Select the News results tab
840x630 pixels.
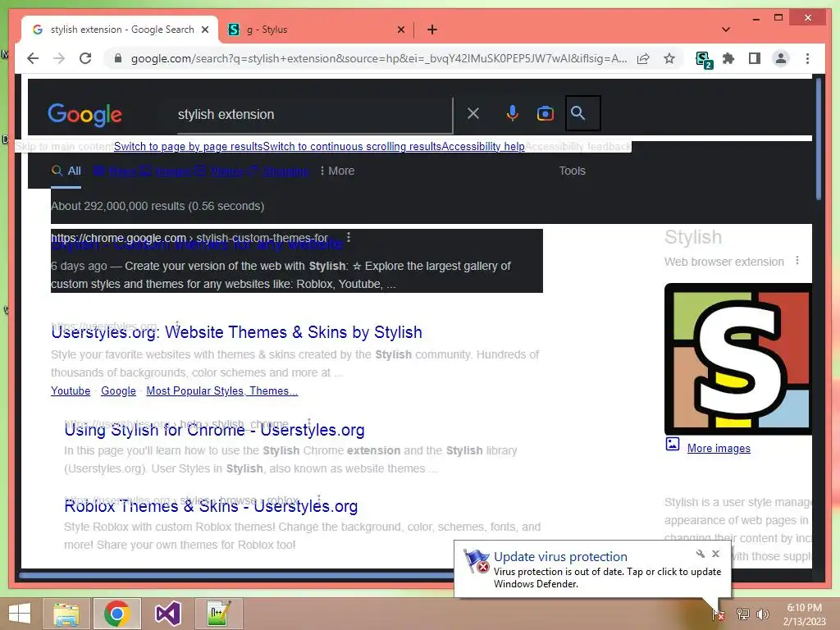pyautogui.click(x=115, y=171)
